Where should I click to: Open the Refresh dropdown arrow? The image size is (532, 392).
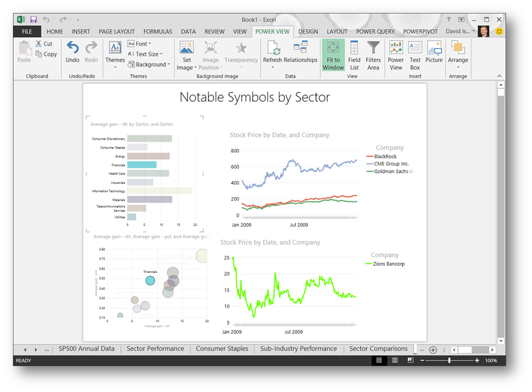point(272,67)
